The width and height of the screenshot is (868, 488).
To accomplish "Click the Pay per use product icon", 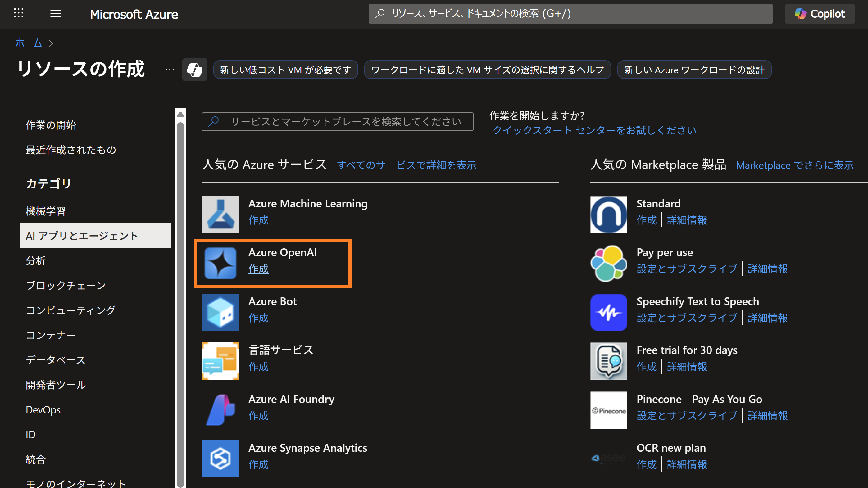I will coord(609,263).
